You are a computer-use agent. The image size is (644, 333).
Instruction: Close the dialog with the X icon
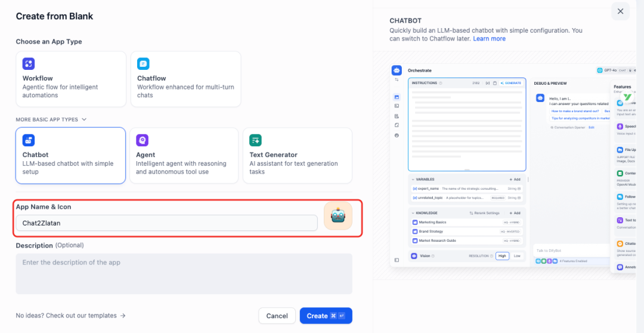[x=620, y=11]
